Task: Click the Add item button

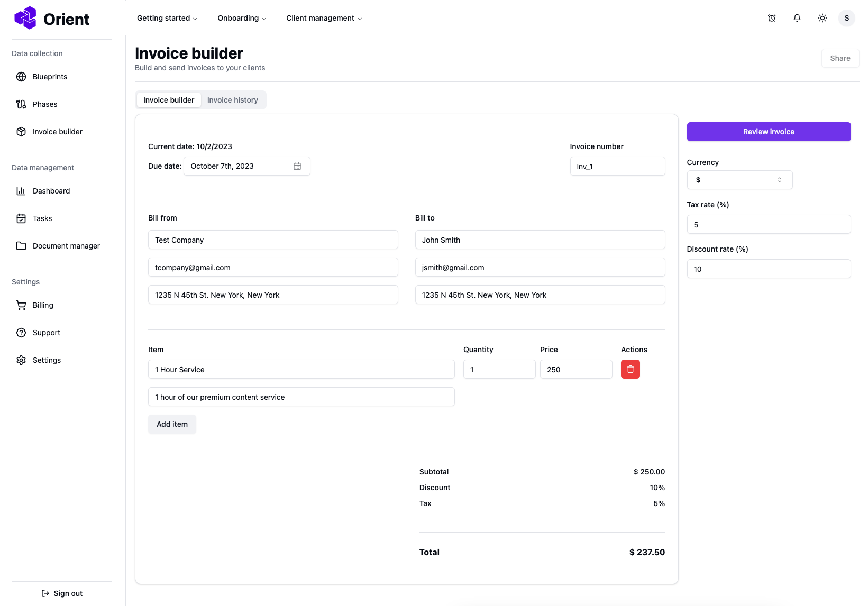Action: [172, 424]
